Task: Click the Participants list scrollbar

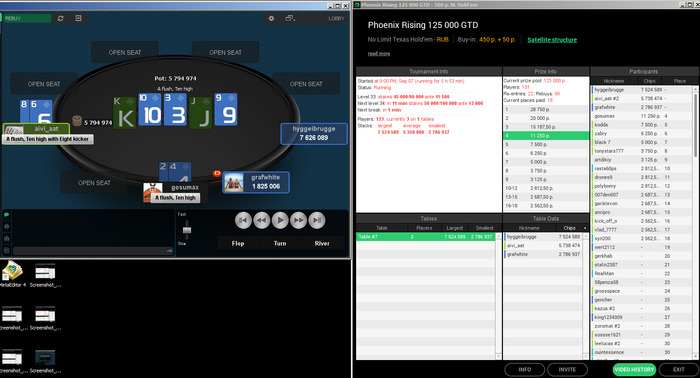Action: click(x=695, y=125)
